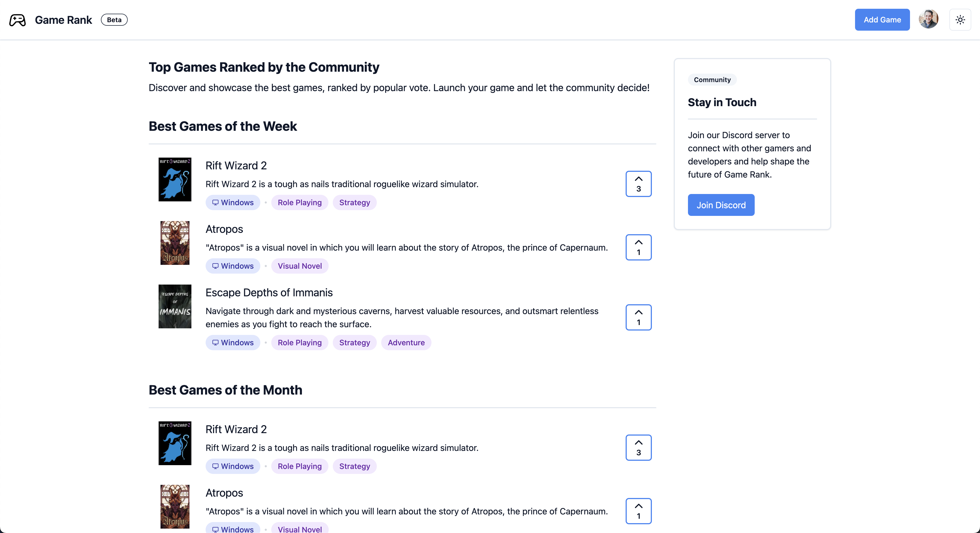Click the Add Game button
Viewport: 980px width, 533px height.
coord(882,20)
